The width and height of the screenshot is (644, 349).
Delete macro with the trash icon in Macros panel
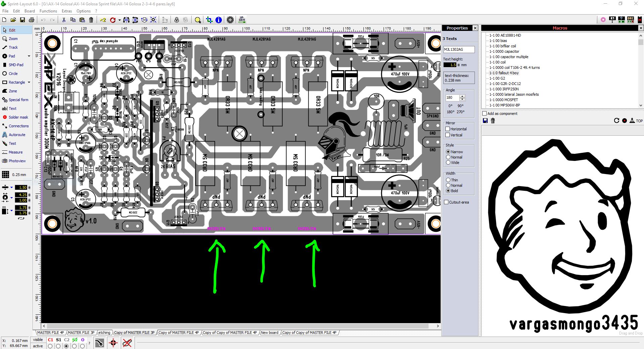pos(493,121)
